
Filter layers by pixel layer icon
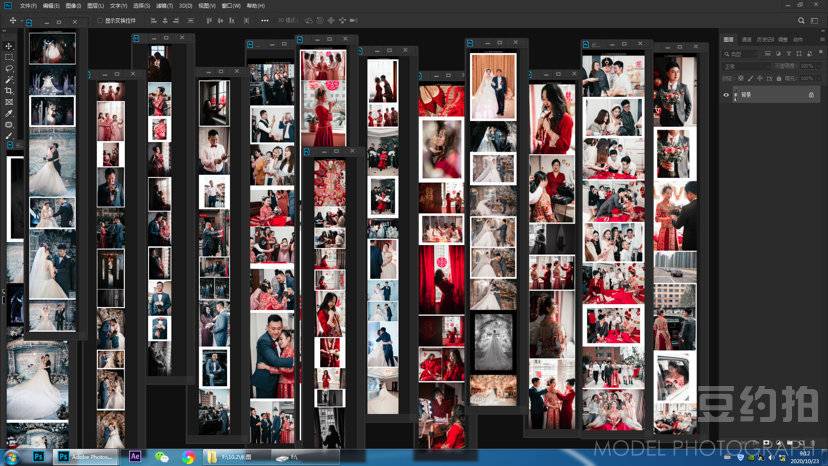pyautogui.click(x=768, y=53)
